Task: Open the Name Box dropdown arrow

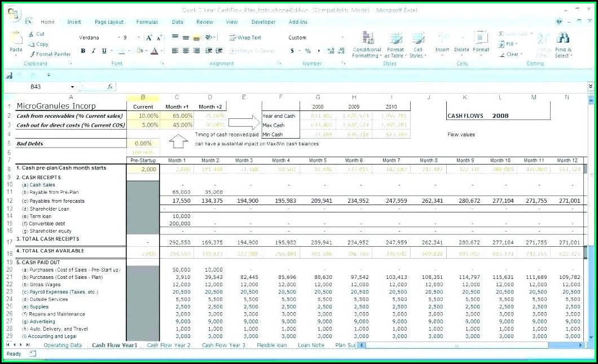Action: [x=72, y=87]
